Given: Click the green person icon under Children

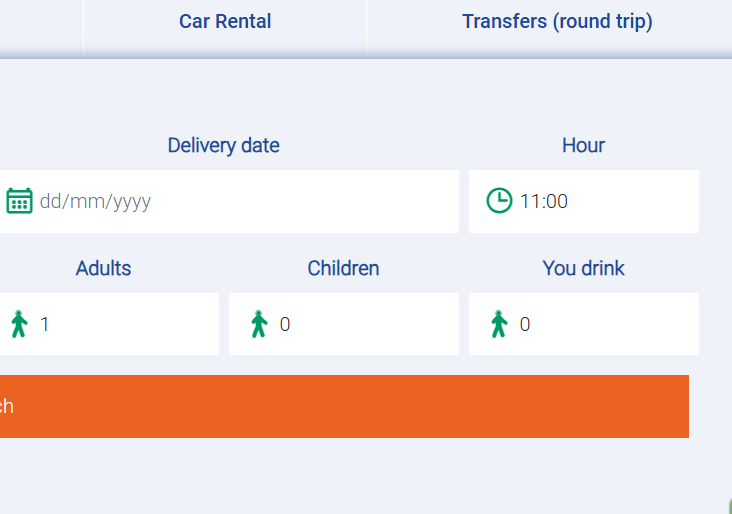Looking at the screenshot, I should coord(259,324).
